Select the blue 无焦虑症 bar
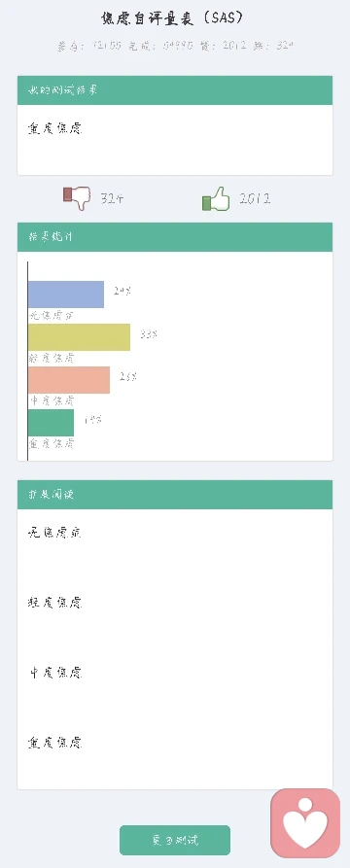The width and height of the screenshot is (350, 868). point(66,295)
